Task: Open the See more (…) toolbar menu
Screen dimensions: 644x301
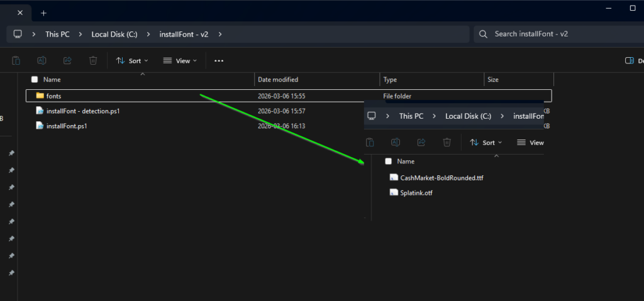Action: coord(219,61)
